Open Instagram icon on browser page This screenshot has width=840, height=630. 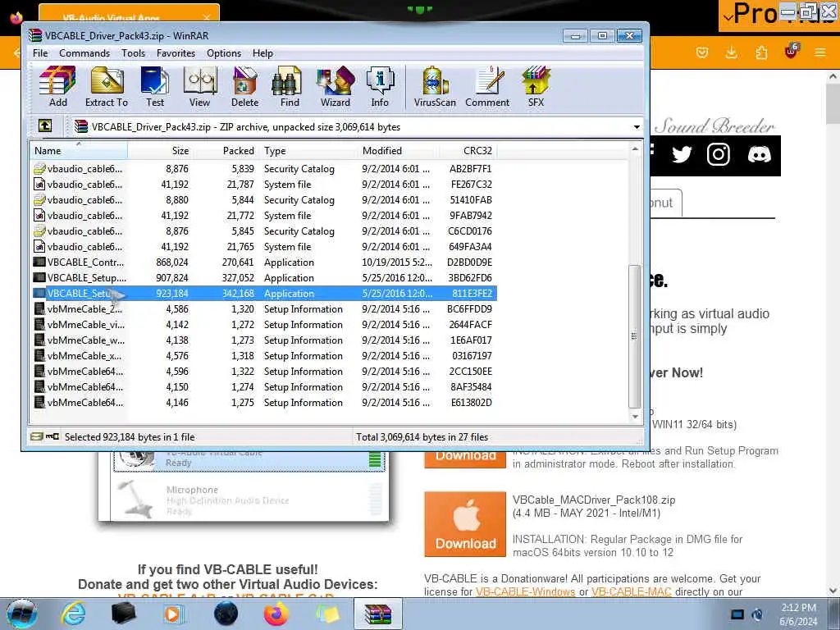click(x=719, y=155)
